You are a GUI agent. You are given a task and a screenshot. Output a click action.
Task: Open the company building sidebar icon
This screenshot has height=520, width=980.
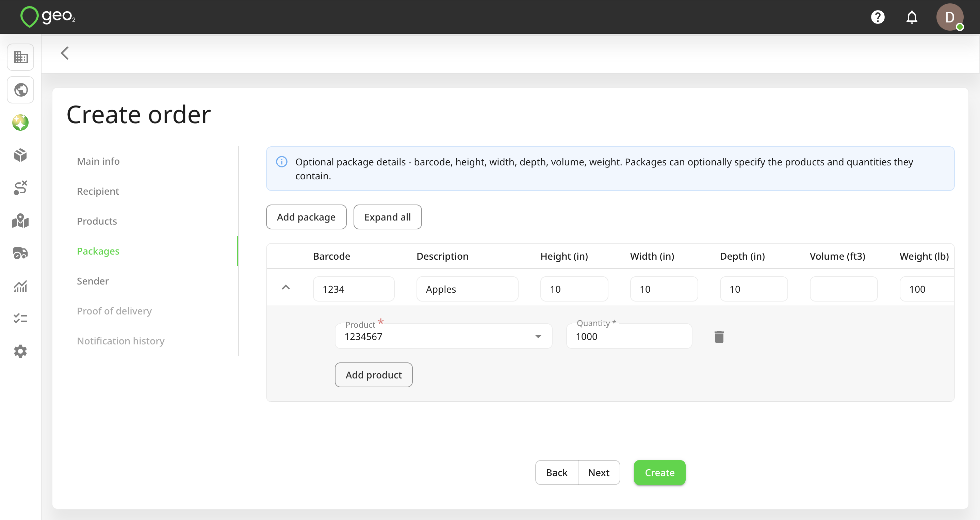[x=20, y=57]
